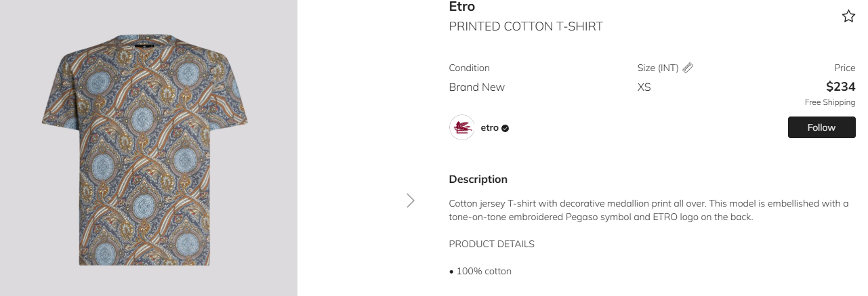Click the 100% cotton bullet point
This screenshot has width=868, height=296.
(x=480, y=272)
